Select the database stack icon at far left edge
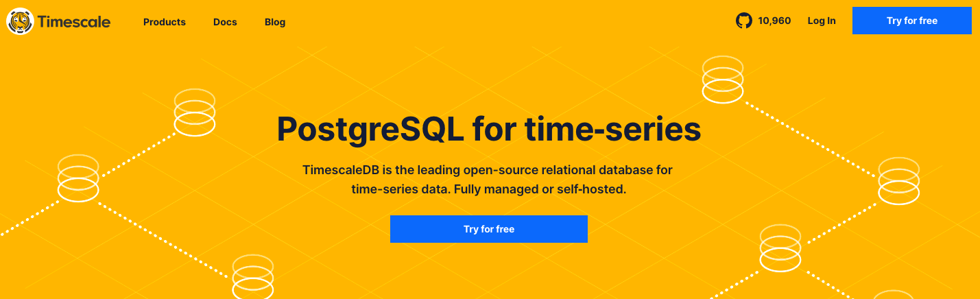Screen dimensions: 980x299 coord(78,178)
